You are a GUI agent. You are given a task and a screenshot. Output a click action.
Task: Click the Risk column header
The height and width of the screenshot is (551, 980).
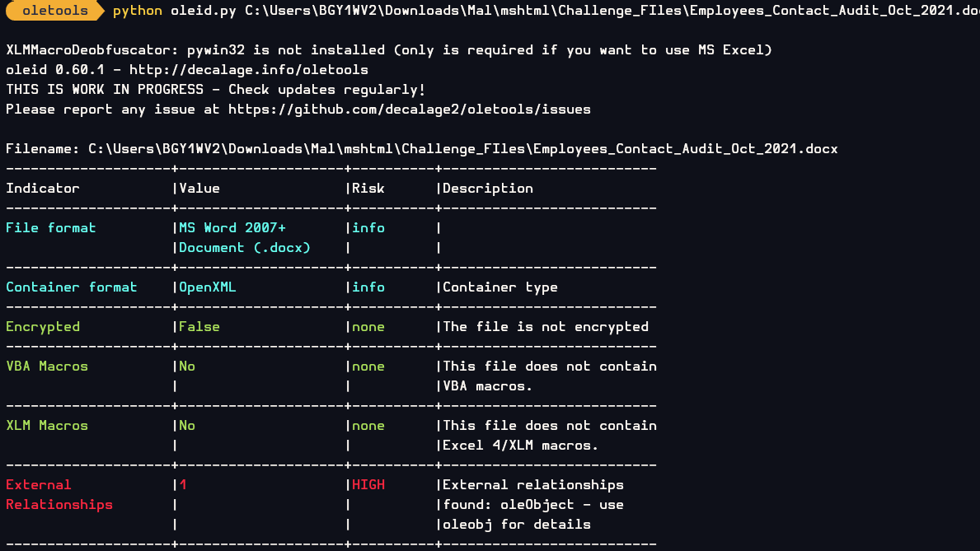point(368,189)
